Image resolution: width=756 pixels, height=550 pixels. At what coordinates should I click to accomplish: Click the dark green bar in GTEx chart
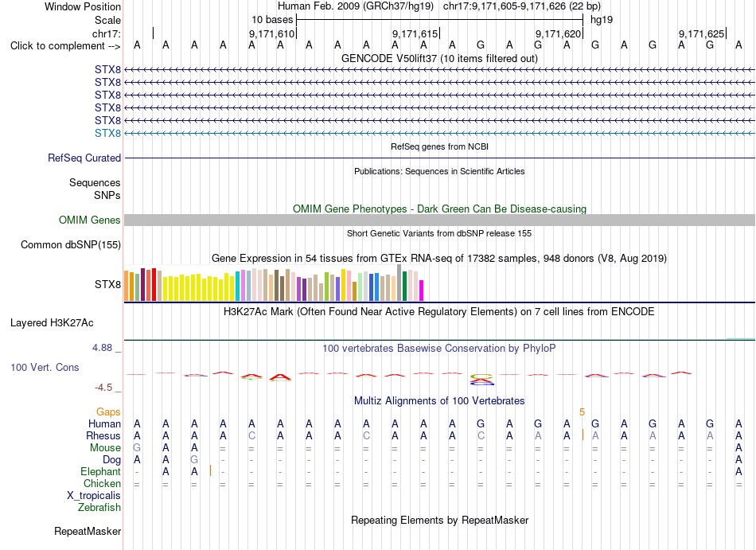(x=404, y=287)
